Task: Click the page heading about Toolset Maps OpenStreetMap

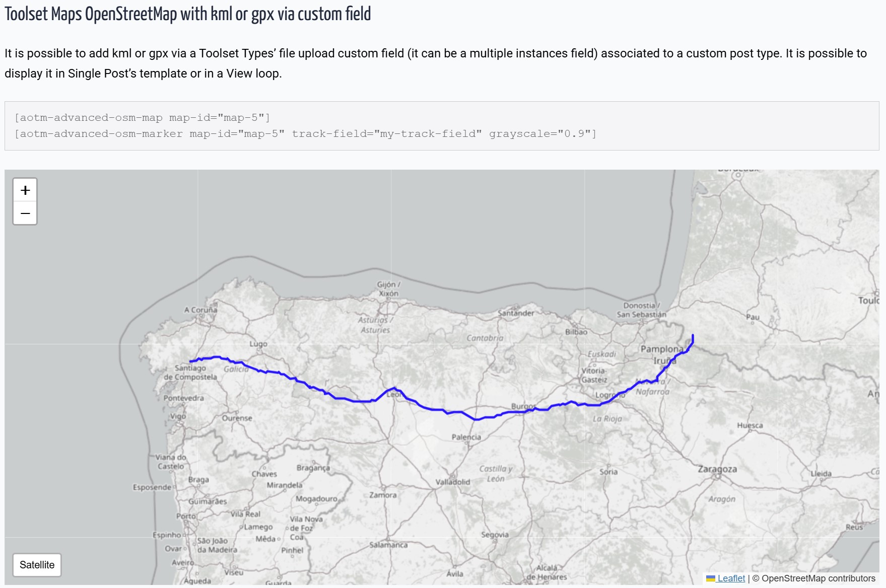Action: [187, 14]
